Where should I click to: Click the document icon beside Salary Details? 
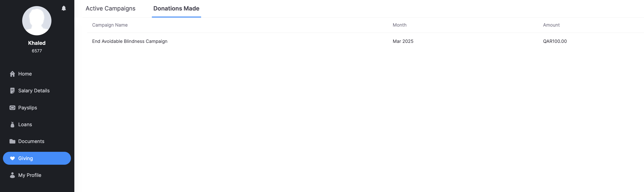(x=12, y=91)
